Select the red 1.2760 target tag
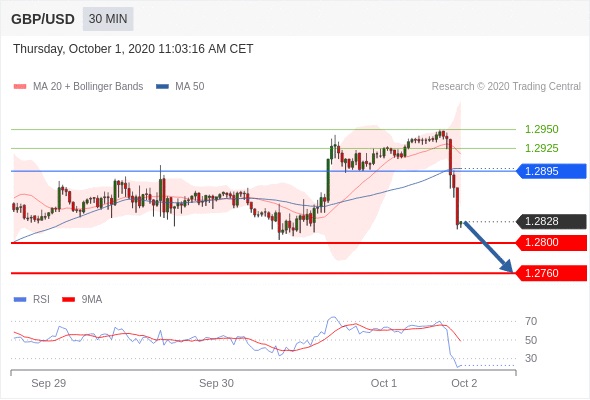This screenshot has width=590, height=400. pyautogui.click(x=551, y=273)
